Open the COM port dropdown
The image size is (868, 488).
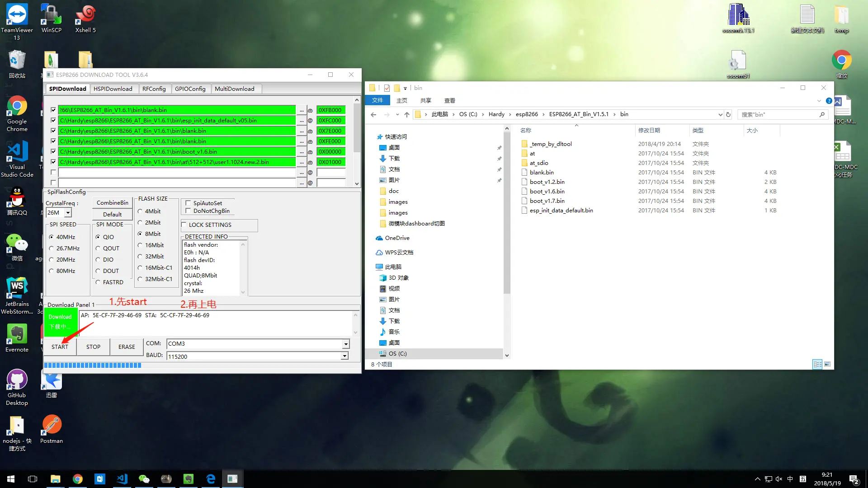[346, 344]
